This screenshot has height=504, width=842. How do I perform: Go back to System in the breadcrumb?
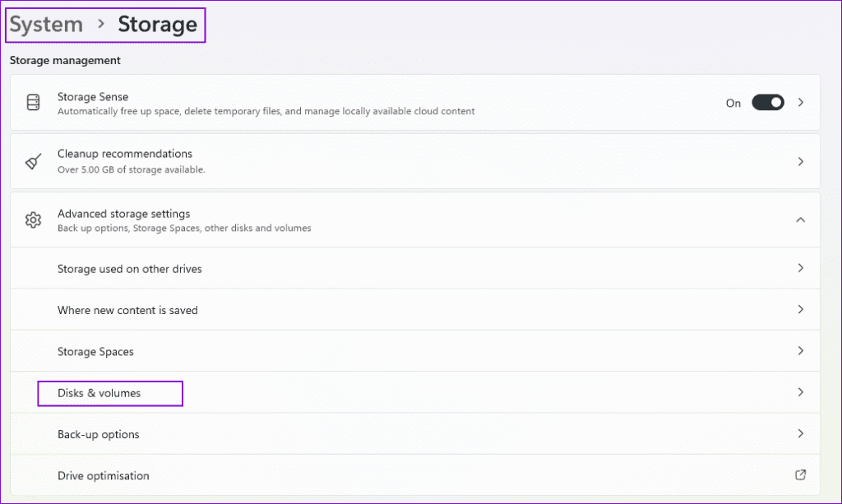coord(46,25)
